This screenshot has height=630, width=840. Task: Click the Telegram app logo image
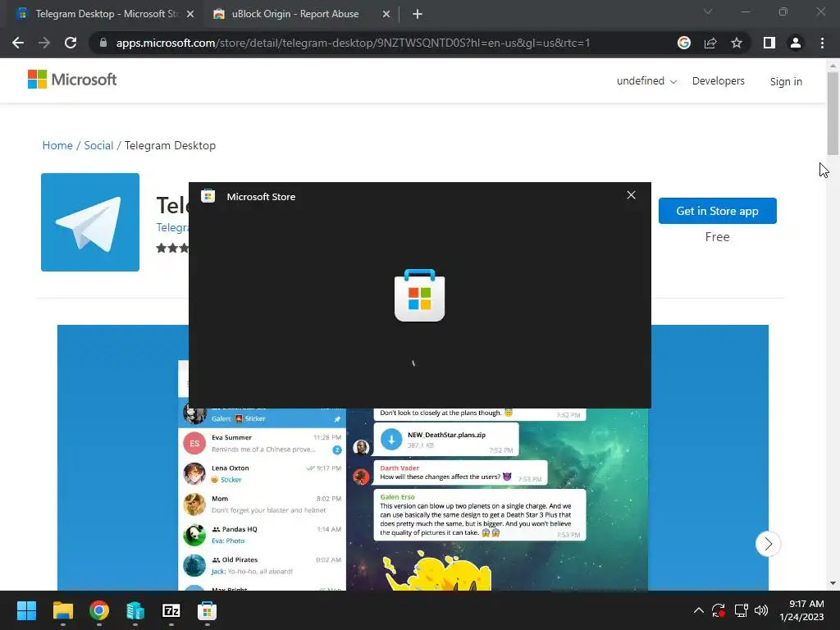pyautogui.click(x=90, y=221)
